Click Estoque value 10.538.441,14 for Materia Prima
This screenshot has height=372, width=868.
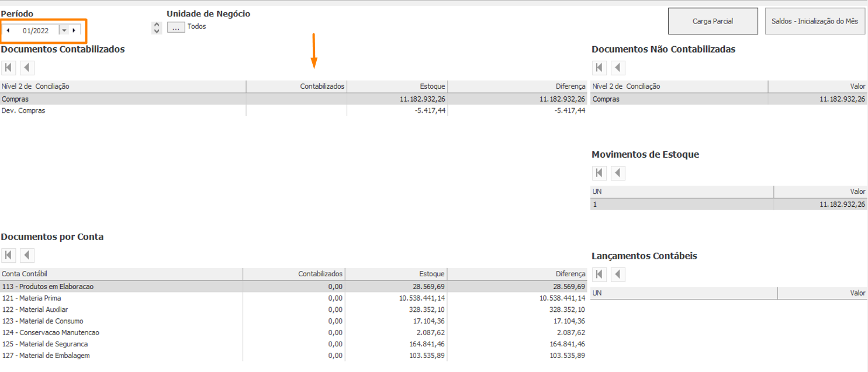point(423,298)
